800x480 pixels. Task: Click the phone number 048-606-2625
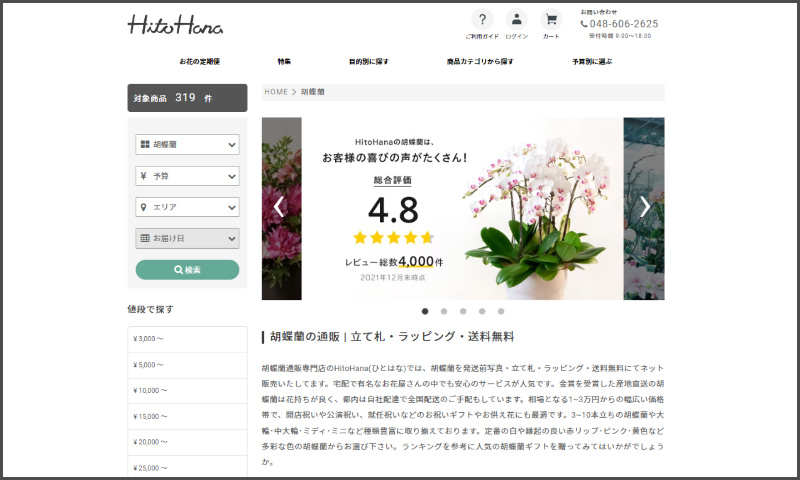pos(623,24)
